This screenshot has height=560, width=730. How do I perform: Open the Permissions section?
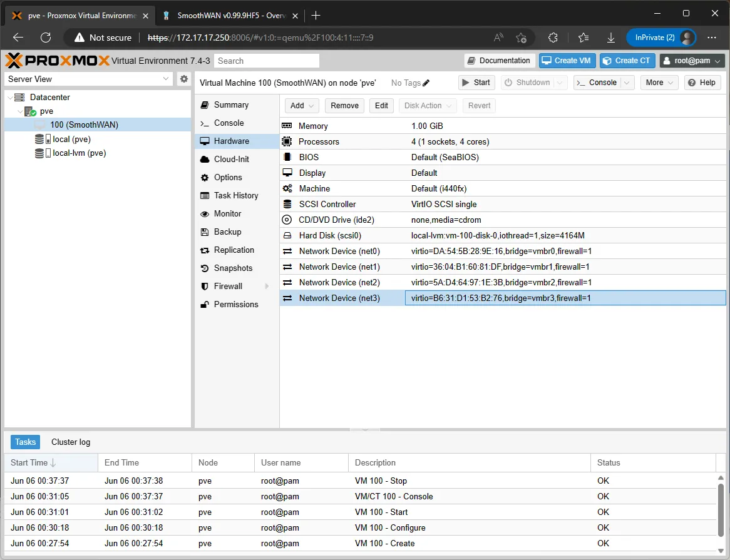tap(237, 304)
